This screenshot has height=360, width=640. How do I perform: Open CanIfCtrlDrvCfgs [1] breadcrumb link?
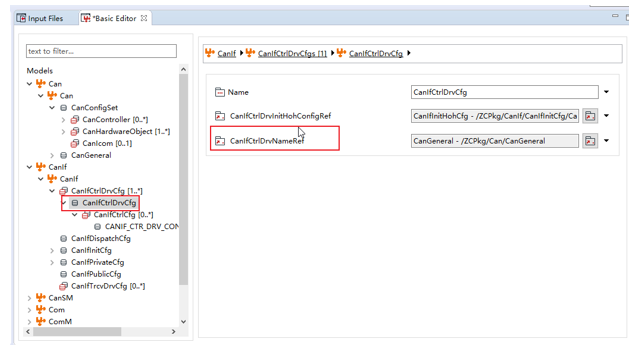pyautogui.click(x=292, y=53)
